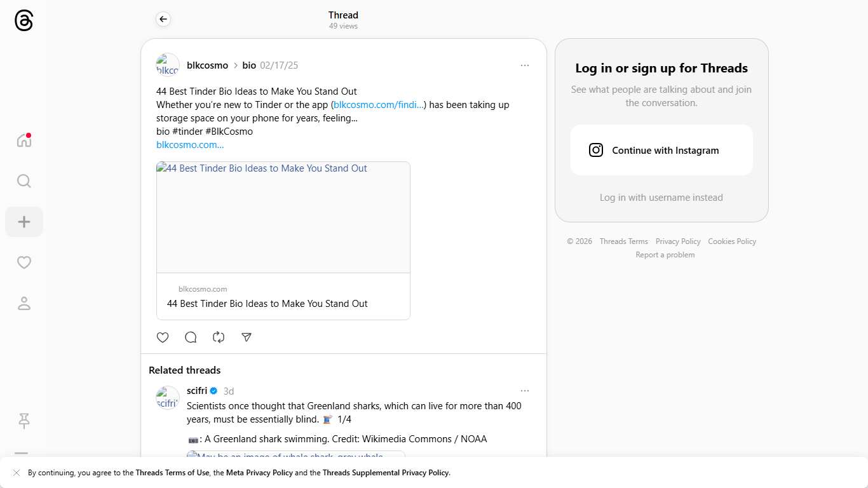Open more options on scifri post
The width and height of the screenshot is (868, 488).
[524, 391]
